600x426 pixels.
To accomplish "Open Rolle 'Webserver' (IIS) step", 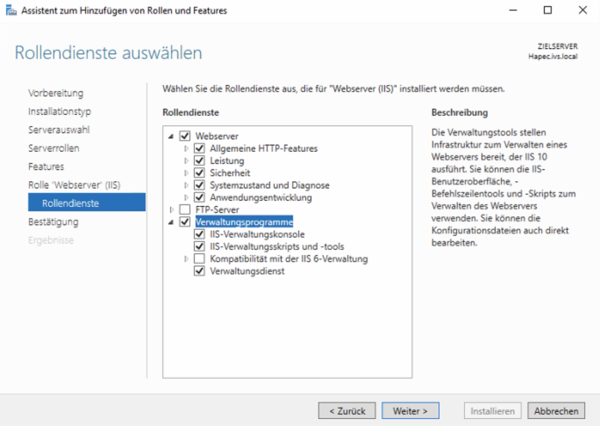I will point(74,185).
